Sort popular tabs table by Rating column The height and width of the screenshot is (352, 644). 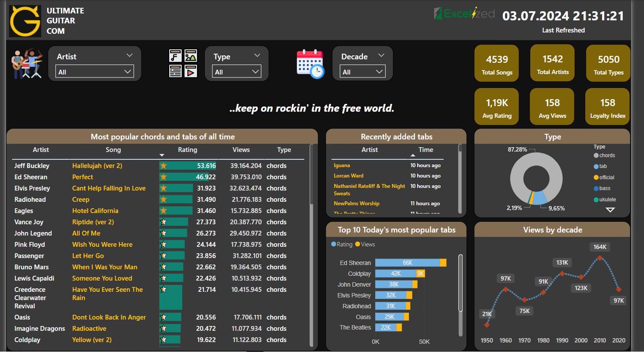pos(187,150)
